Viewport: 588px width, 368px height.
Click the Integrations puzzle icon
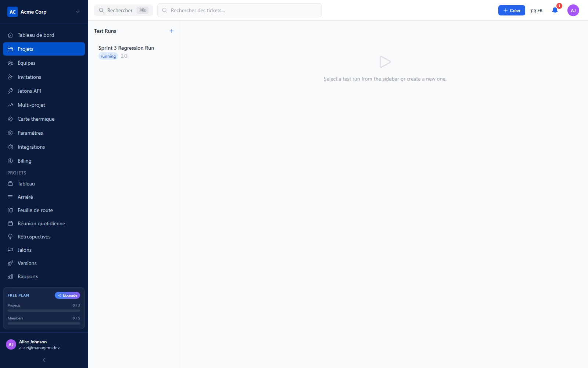pyautogui.click(x=10, y=147)
